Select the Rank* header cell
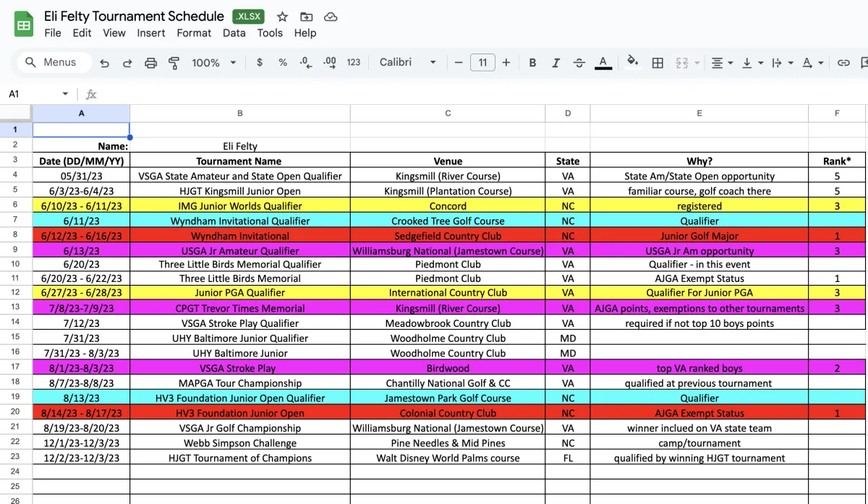Screen dimensions: 868x504 click(837, 161)
